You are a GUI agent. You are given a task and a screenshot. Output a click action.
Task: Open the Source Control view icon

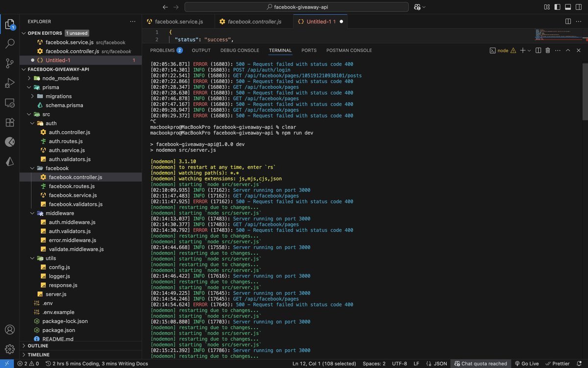coord(9,63)
